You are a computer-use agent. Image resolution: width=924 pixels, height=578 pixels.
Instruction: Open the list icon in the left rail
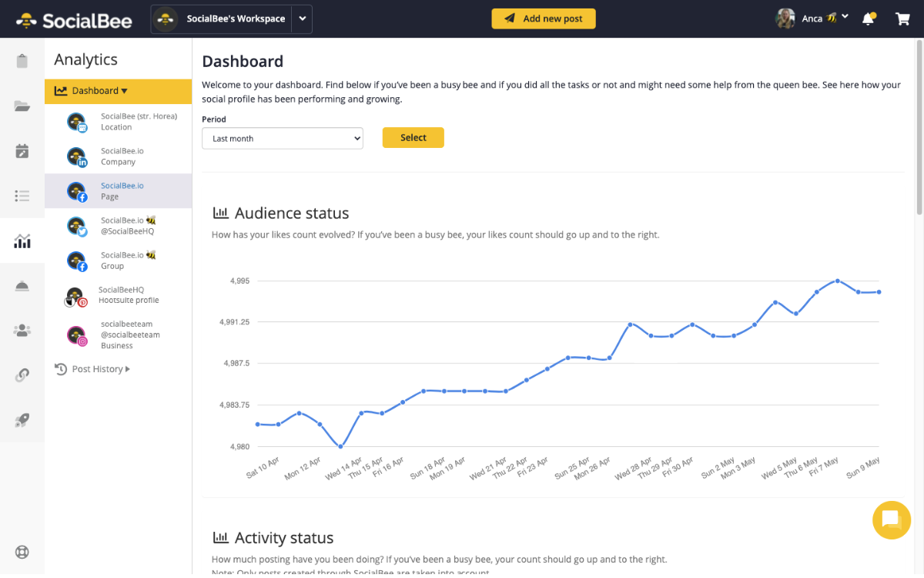tap(22, 196)
